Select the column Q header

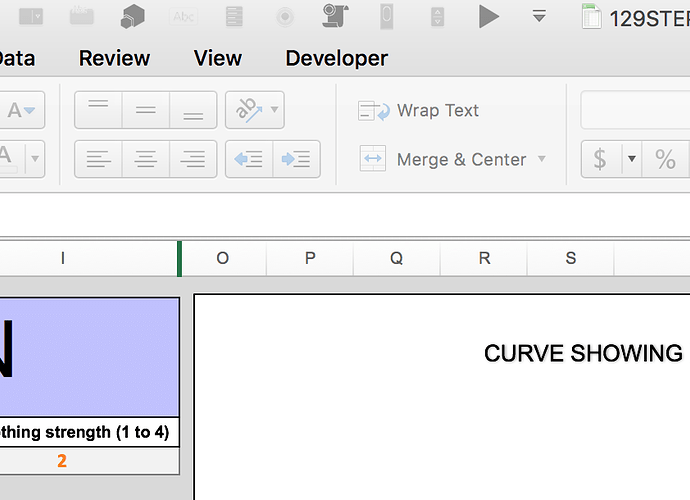pos(397,258)
